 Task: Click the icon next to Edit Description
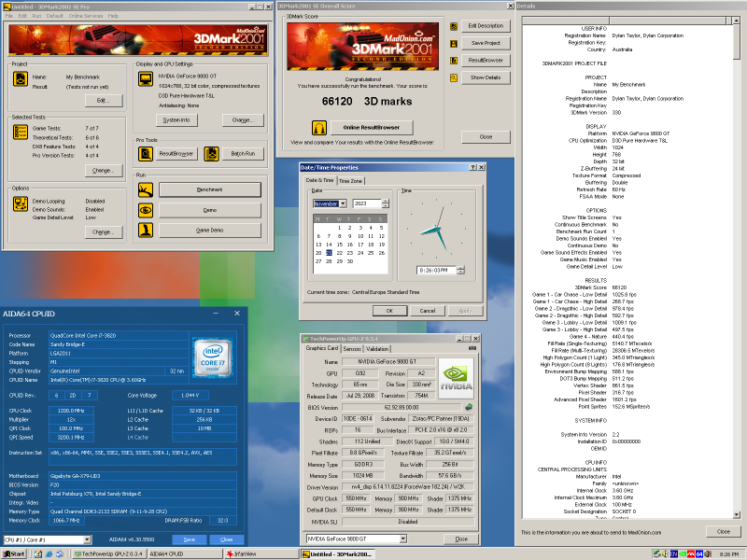pyautogui.click(x=454, y=26)
